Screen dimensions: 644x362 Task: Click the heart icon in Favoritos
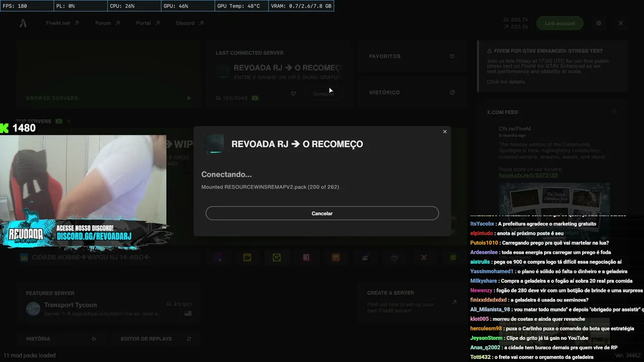coord(452,56)
